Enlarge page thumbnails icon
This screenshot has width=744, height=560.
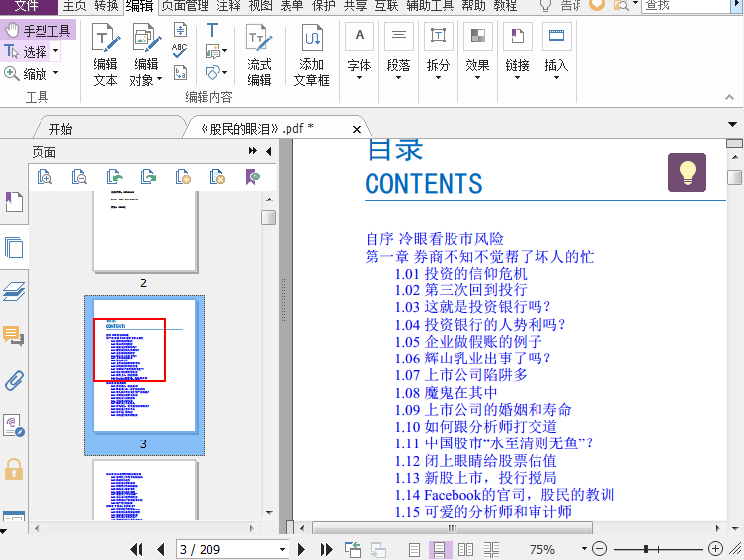pyautogui.click(x=44, y=177)
